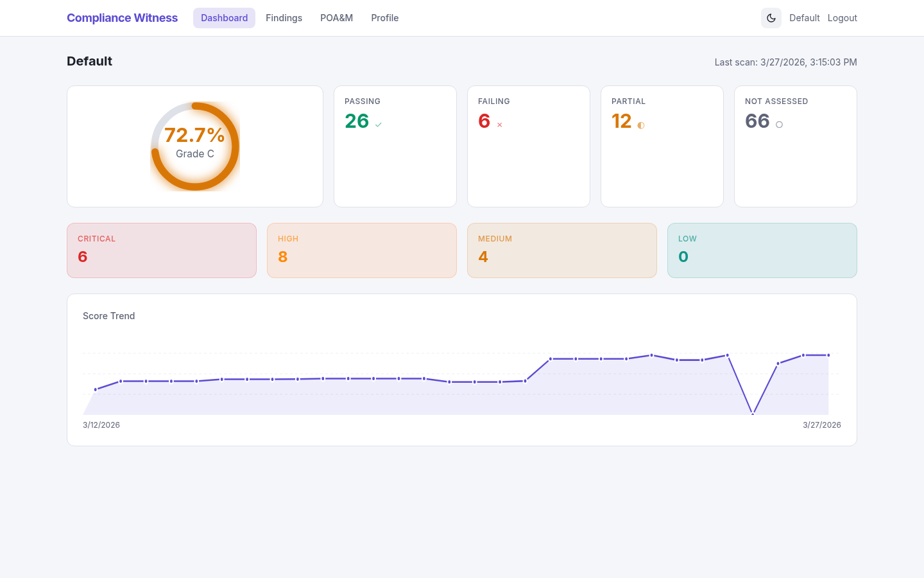924x578 pixels.
Task: Click the first data point on Score Trend
Action: click(x=96, y=389)
